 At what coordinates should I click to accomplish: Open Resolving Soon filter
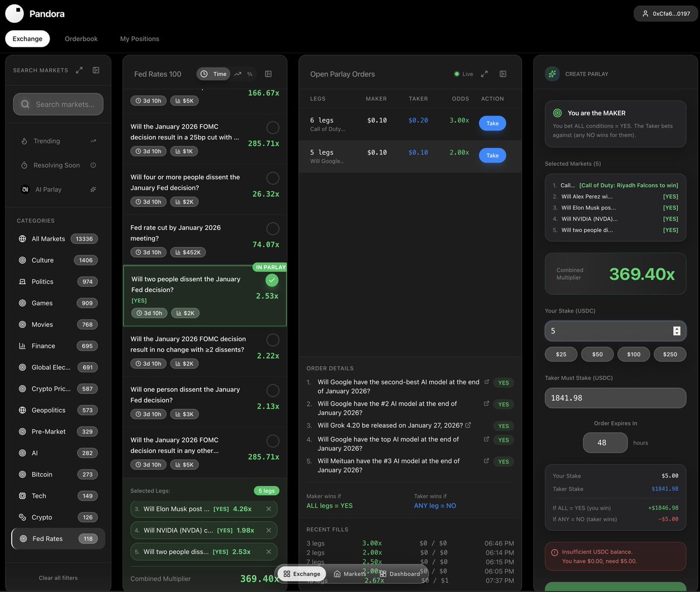coord(58,165)
